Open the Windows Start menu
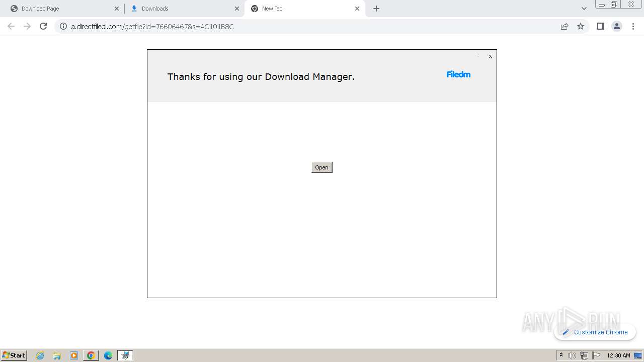The width and height of the screenshot is (644, 362). click(x=14, y=355)
